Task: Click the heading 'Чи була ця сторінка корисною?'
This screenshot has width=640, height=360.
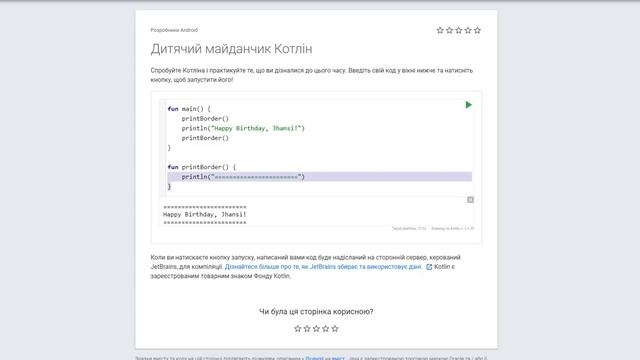Action: [316, 311]
